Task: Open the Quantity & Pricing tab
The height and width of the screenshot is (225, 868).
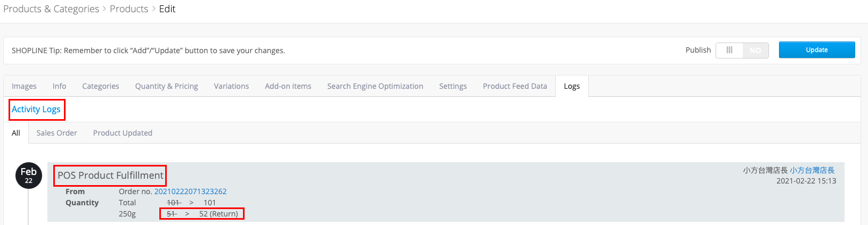Action: [x=166, y=86]
